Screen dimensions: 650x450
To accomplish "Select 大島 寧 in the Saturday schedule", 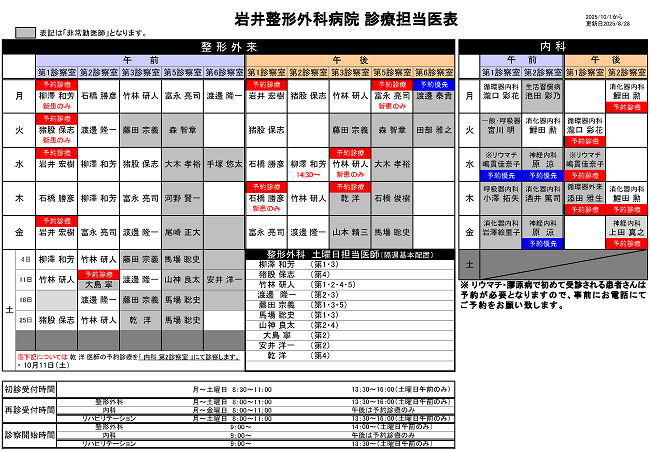I will tap(98, 284).
